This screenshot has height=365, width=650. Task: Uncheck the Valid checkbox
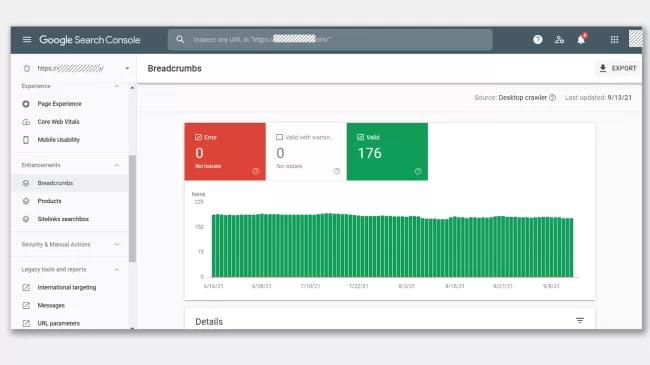point(360,137)
